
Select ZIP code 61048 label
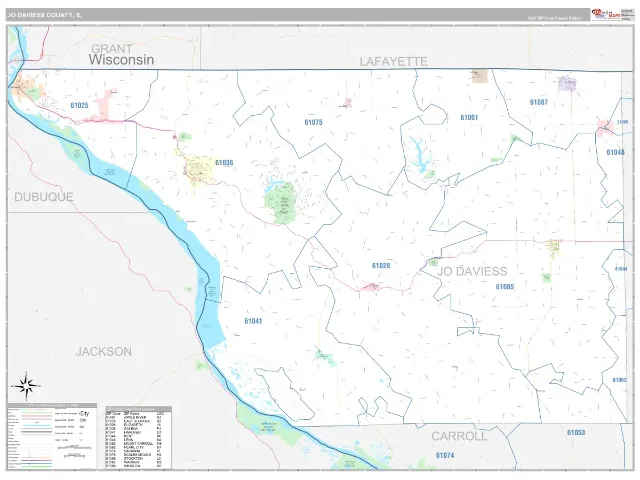[x=615, y=152]
